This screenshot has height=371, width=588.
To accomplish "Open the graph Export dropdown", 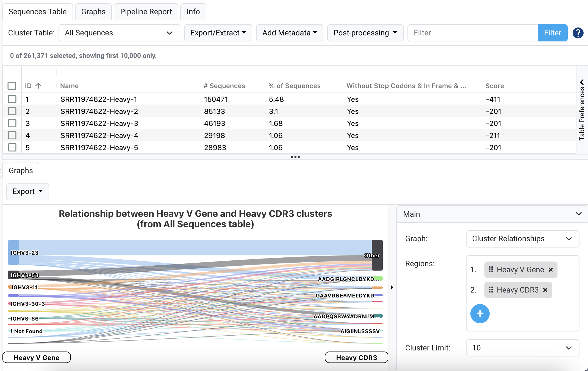I will (28, 192).
